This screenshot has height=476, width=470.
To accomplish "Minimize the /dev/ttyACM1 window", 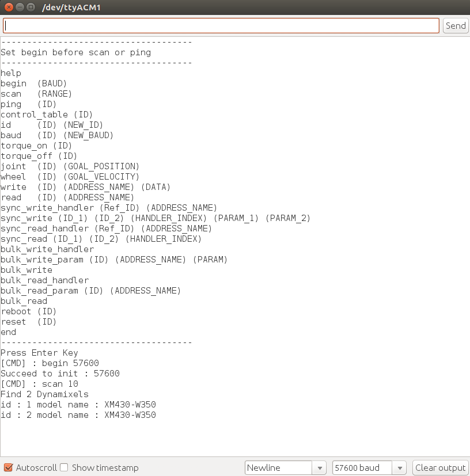I will [x=19, y=8].
